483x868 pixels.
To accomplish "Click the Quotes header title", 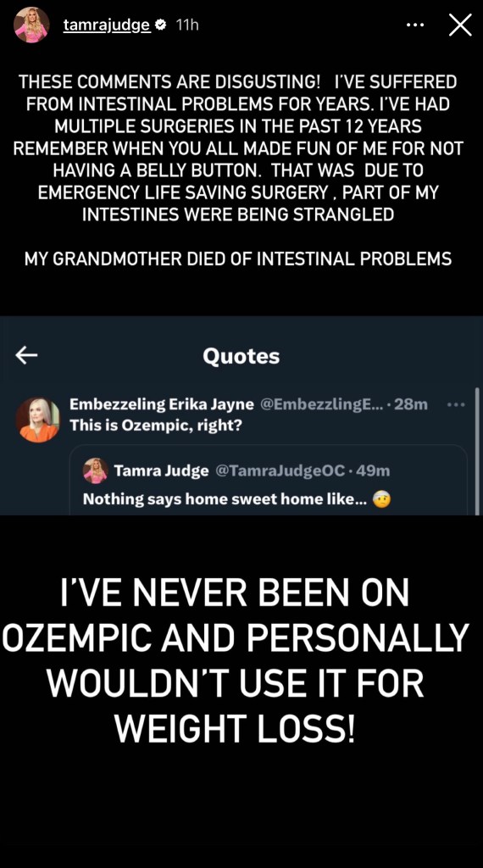I will (241, 356).
